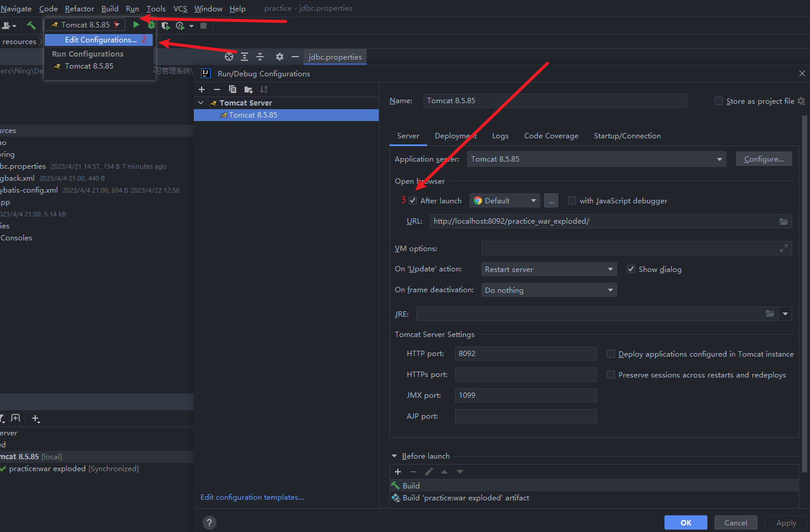Click the green Run button in toolbar

point(136,25)
